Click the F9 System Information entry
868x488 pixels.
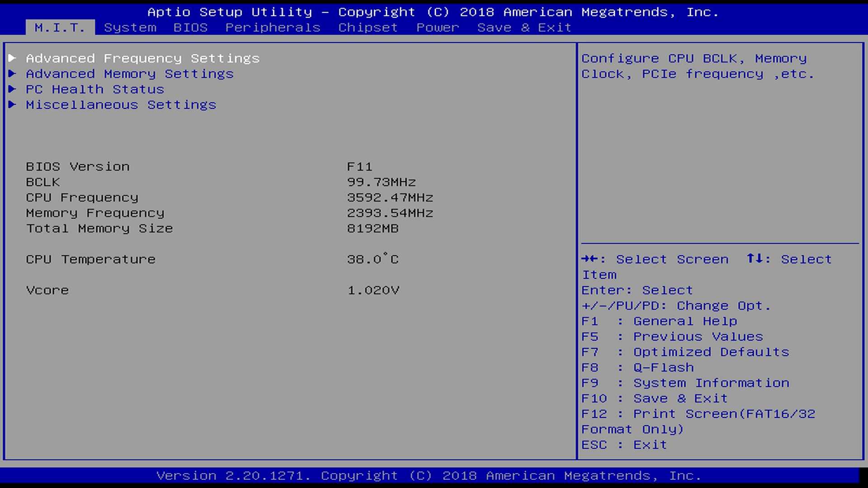coord(685,383)
